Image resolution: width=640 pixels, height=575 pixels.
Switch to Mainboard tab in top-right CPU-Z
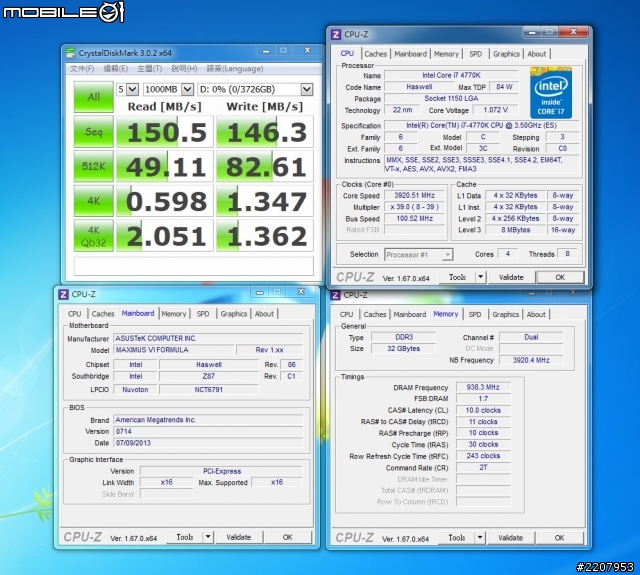click(410, 54)
